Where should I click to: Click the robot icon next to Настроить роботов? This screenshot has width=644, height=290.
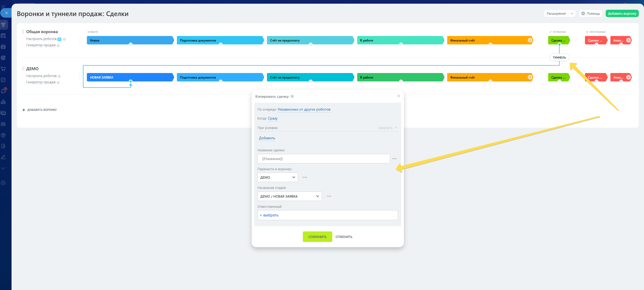pyautogui.click(x=60, y=39)
